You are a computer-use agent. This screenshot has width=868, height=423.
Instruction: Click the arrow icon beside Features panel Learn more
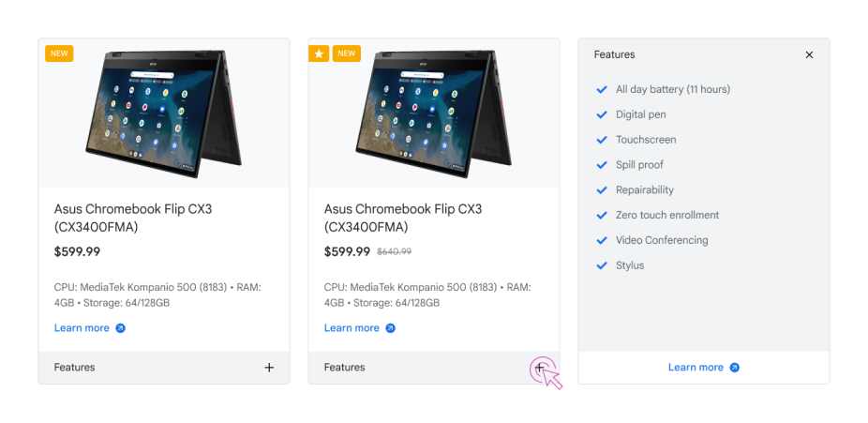click(x=734, y=368)
